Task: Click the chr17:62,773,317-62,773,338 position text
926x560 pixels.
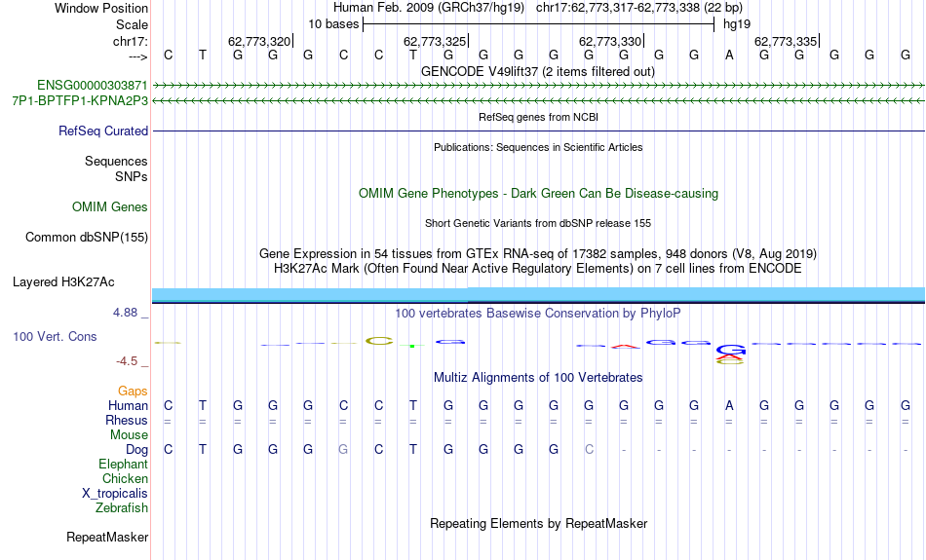Action: click(639, 8)
